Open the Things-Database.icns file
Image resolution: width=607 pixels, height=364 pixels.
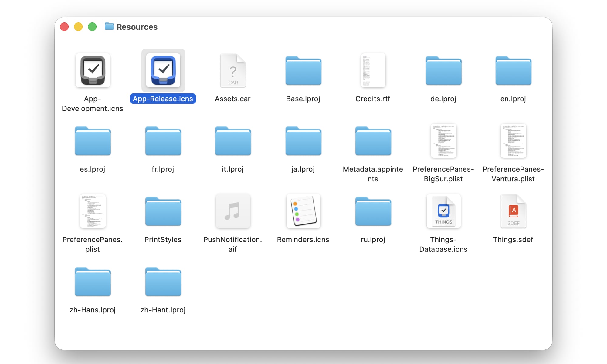443,211
